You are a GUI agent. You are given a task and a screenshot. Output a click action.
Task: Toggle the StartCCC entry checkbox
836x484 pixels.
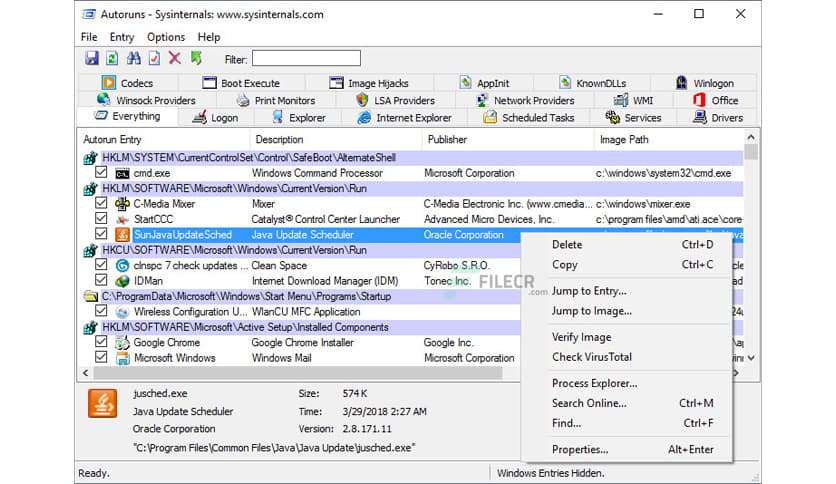pyautogui.click(x=101, y=219)
